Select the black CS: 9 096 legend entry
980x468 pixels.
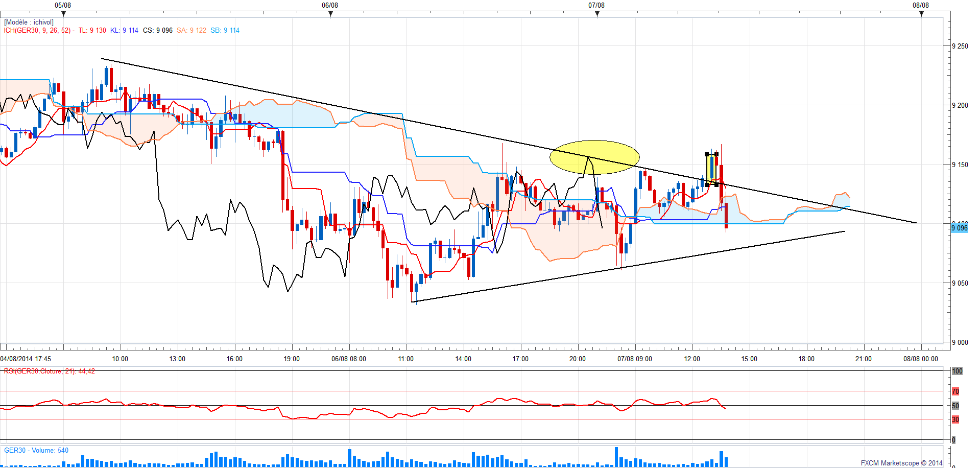158,31
